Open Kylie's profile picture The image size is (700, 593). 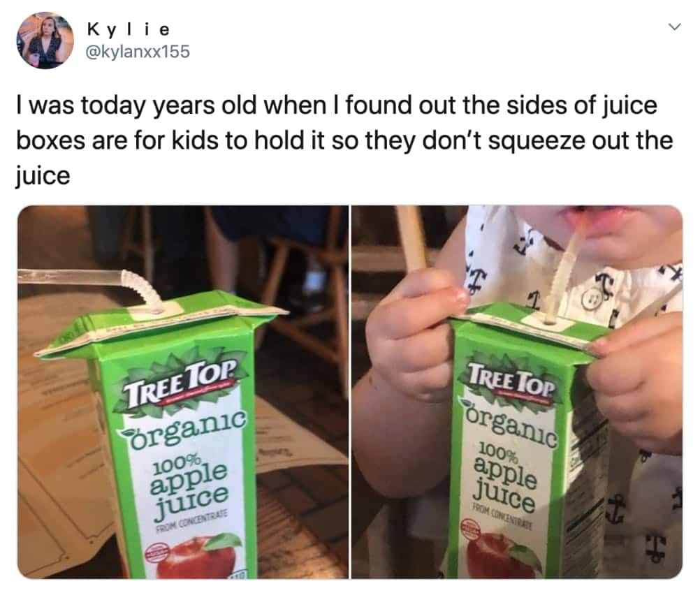click(x=45, y=41)
